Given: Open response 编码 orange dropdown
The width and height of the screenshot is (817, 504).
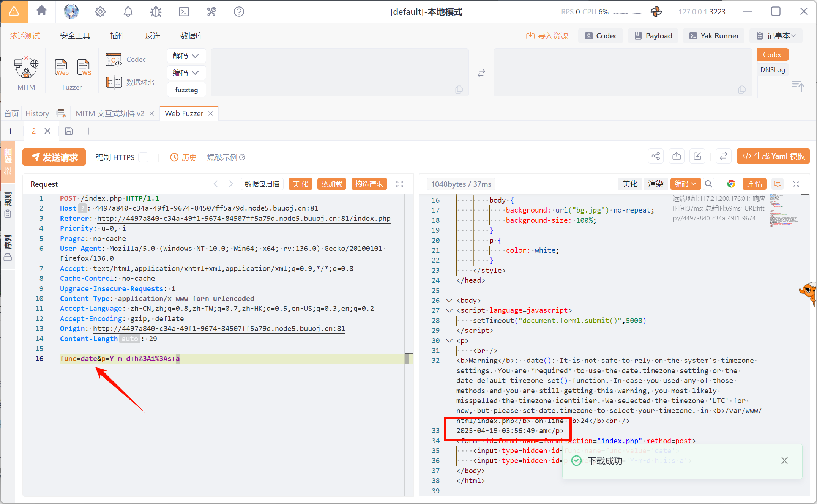Looking at the screenshot, I should (x=685, y=184).
